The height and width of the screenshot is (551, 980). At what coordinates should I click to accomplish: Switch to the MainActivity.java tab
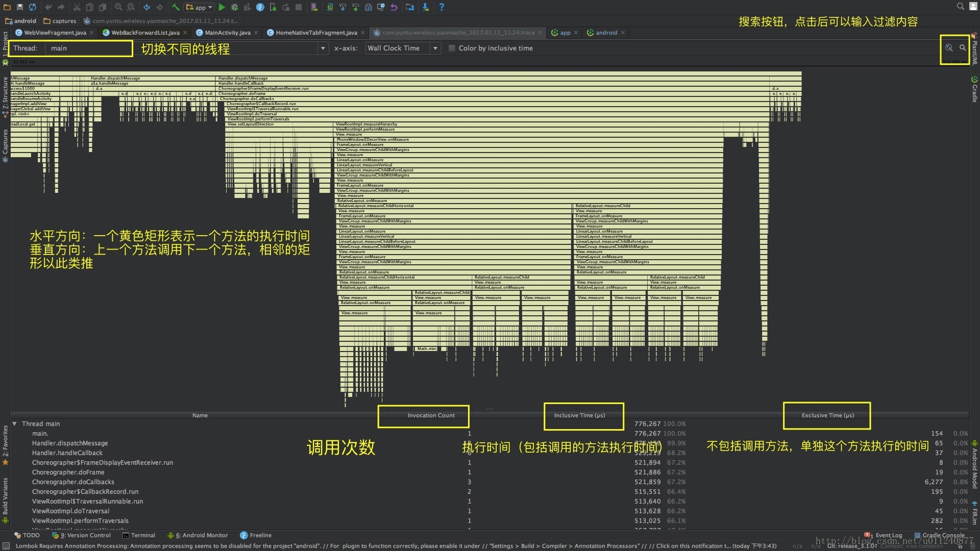point(228,33)
